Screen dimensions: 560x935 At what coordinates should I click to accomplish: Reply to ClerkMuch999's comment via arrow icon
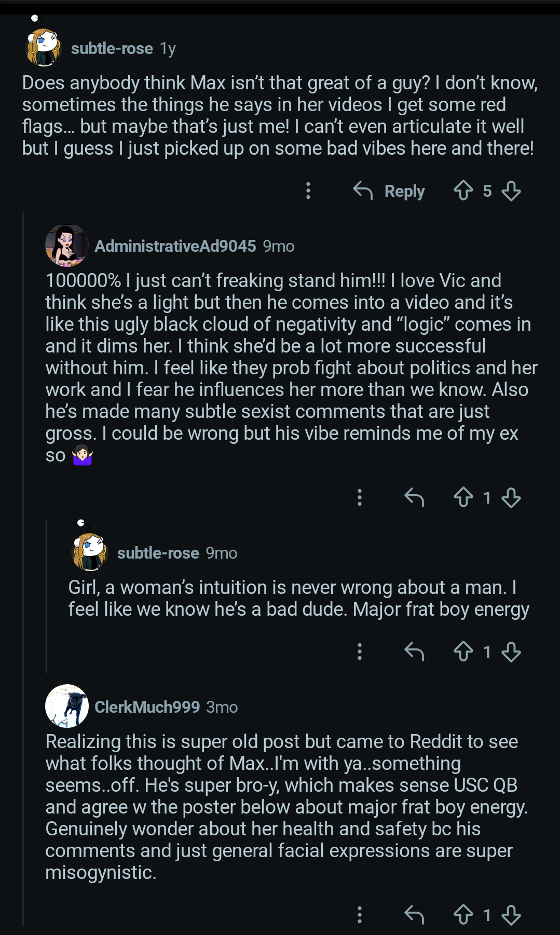pyautogui.click(x=414, y=915)
